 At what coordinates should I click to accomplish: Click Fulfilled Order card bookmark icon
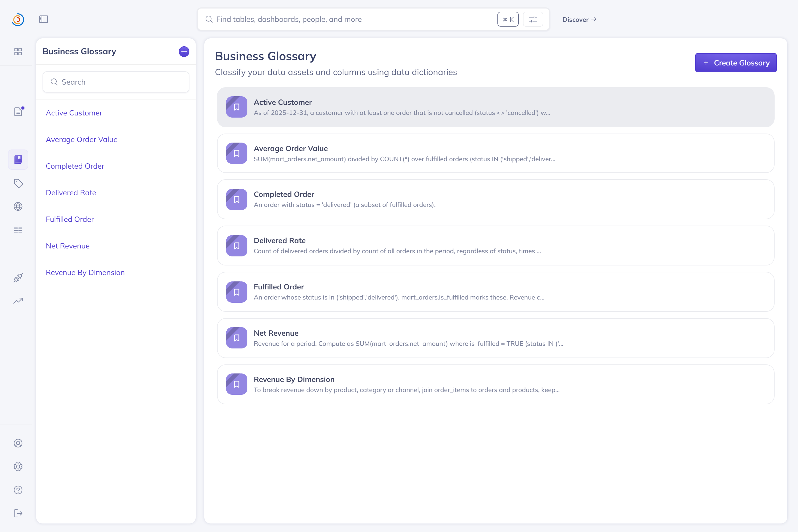coord(236,292)
